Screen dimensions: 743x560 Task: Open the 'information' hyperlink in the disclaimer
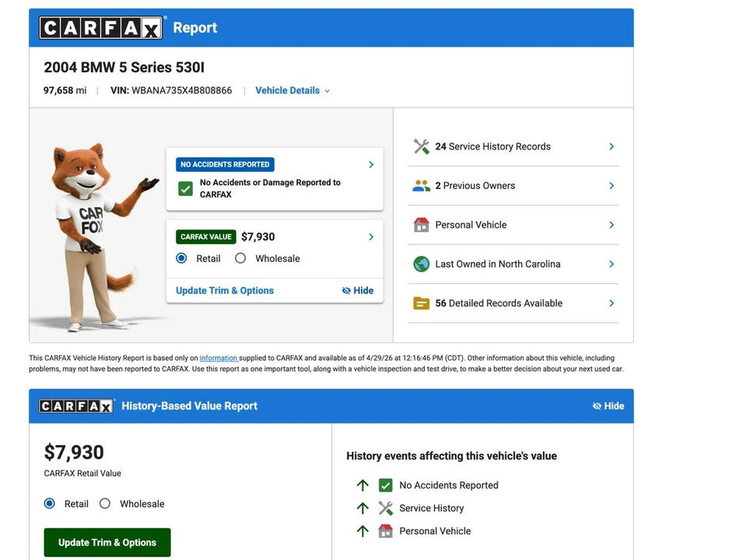coord(219,359)
